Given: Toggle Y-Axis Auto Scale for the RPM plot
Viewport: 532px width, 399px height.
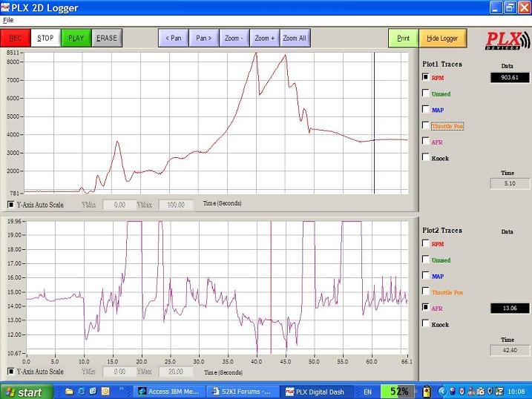Looking at the screenshot, I should (11, 205).
